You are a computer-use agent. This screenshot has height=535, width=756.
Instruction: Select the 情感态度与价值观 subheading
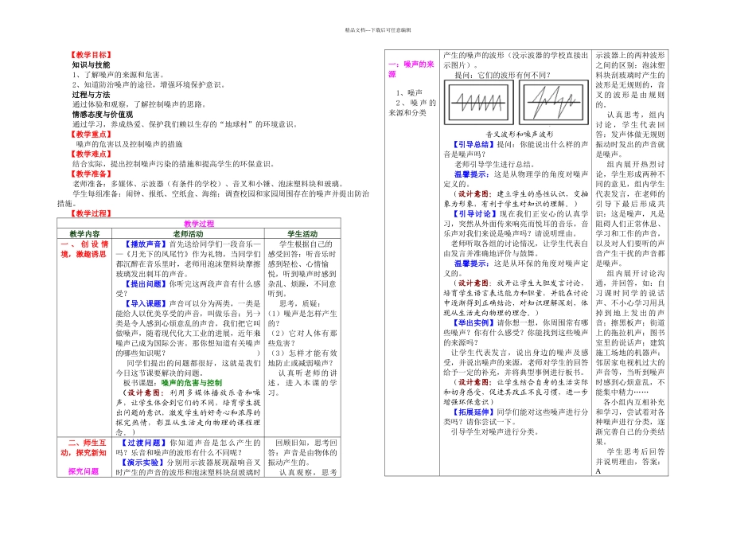pyautogui.click(x=103, y=115)
